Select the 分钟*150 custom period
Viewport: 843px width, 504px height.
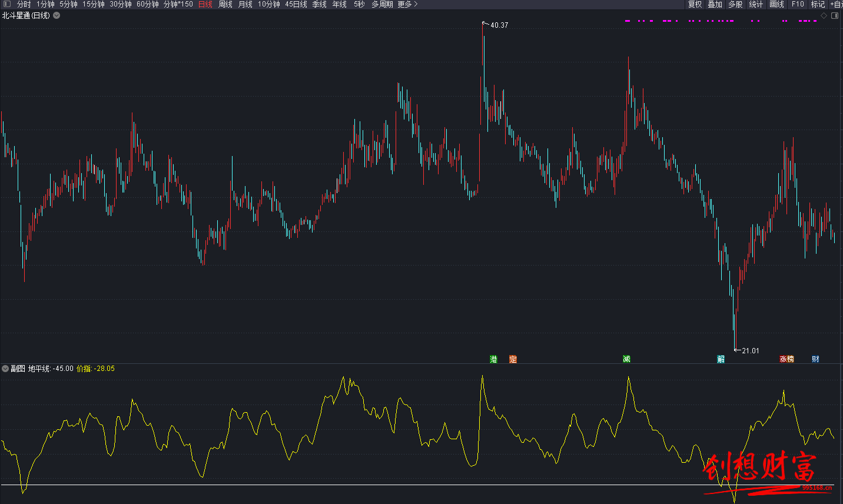pos(178,4)
